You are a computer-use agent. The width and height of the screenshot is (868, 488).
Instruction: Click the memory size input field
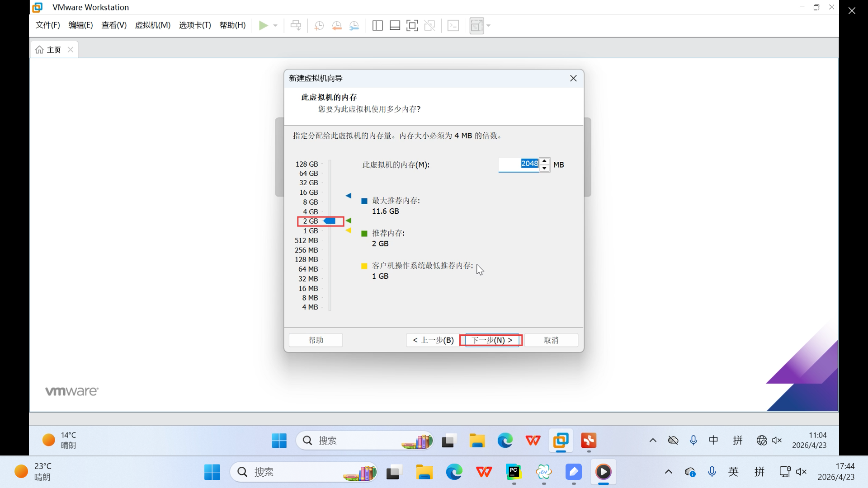[518, 164]
